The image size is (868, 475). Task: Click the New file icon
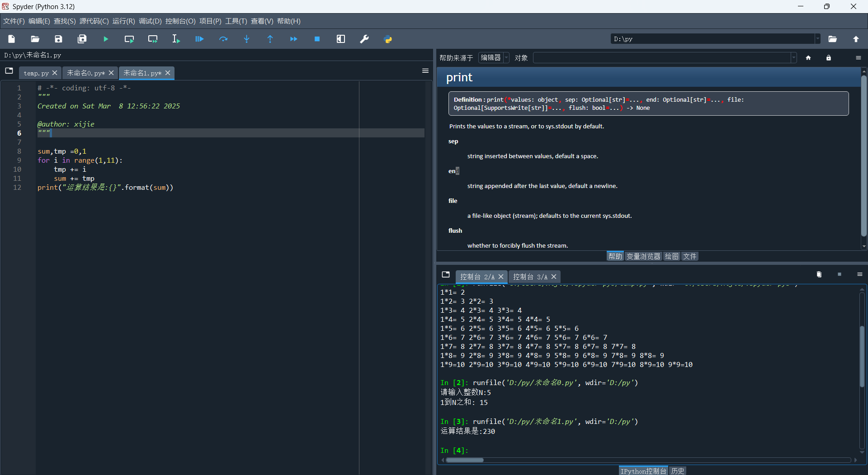tap(12, 39)
